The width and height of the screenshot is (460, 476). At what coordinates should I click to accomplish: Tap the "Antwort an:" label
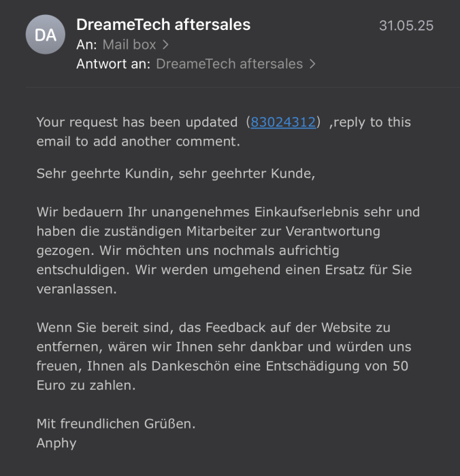114,64
